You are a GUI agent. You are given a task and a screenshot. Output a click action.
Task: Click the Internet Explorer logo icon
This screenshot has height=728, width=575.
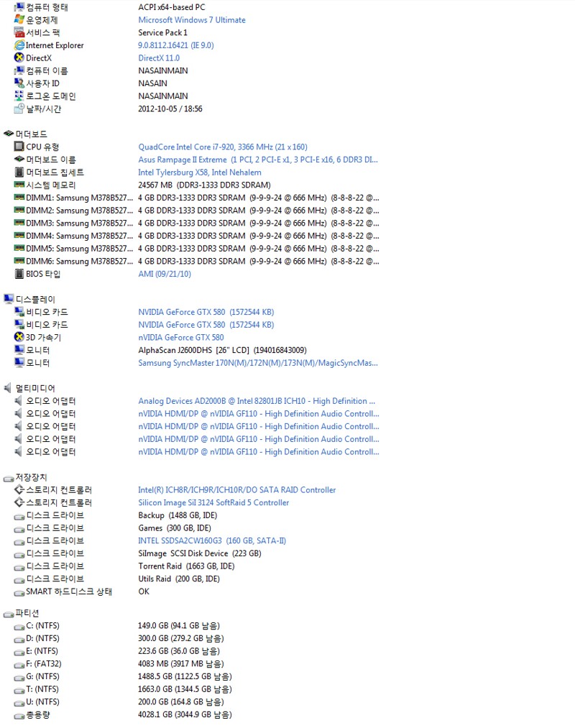[x=19, y=45]
